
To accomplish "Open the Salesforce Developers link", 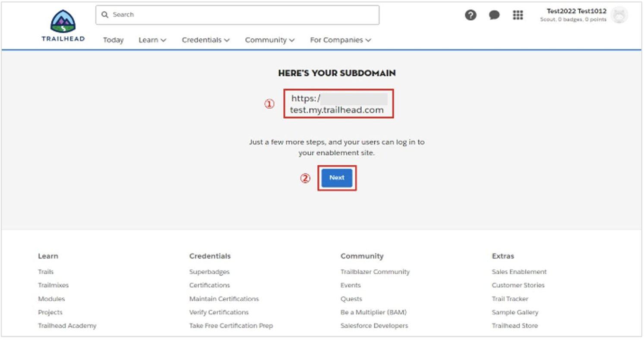I will [374, 326].
